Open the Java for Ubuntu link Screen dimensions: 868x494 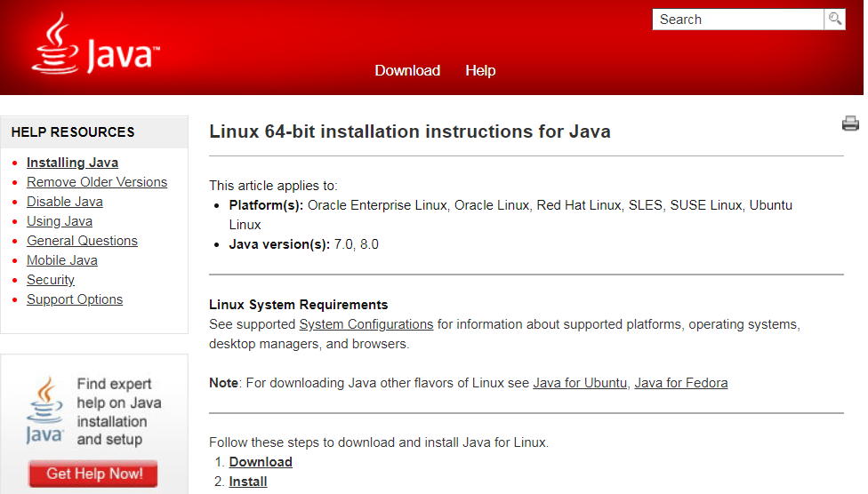(581, 383)
